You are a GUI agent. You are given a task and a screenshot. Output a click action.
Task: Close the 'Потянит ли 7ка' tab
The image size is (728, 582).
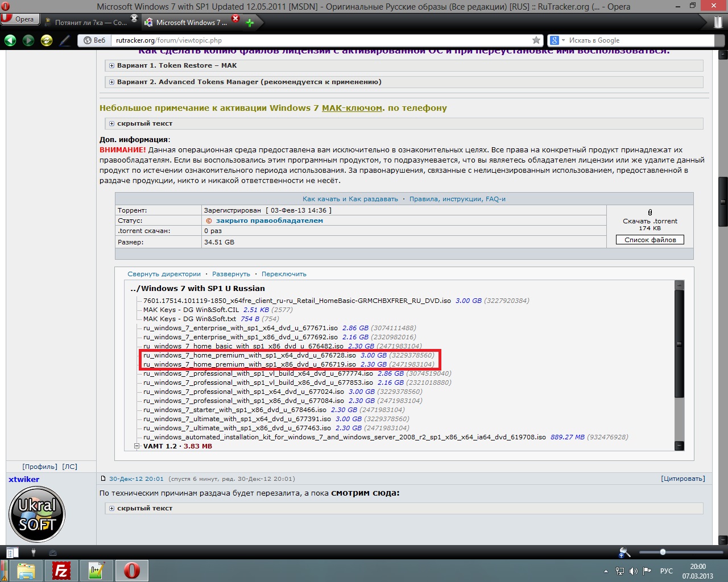coord(134,18)
